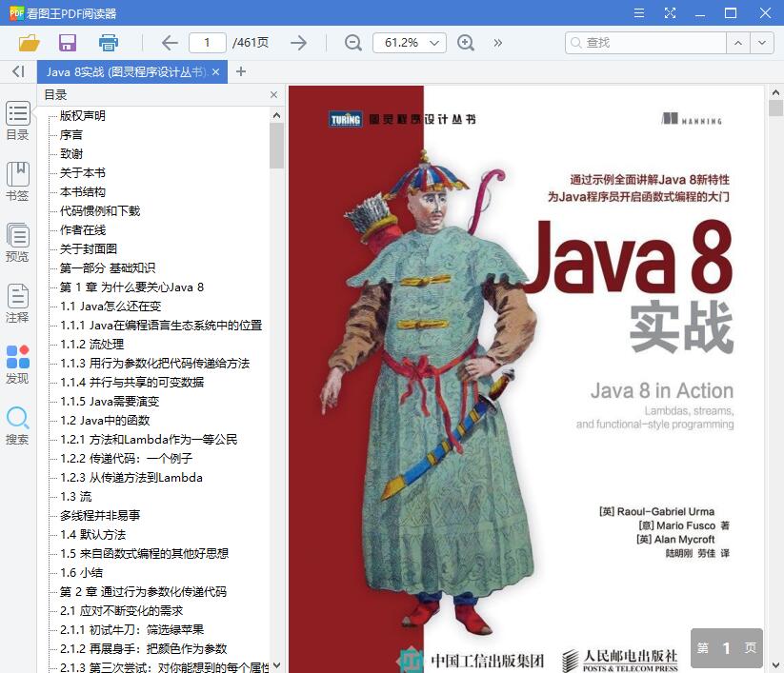
Task: Collapse the sidebar with the left arrow icon
Action: click(x=18, y=71)
